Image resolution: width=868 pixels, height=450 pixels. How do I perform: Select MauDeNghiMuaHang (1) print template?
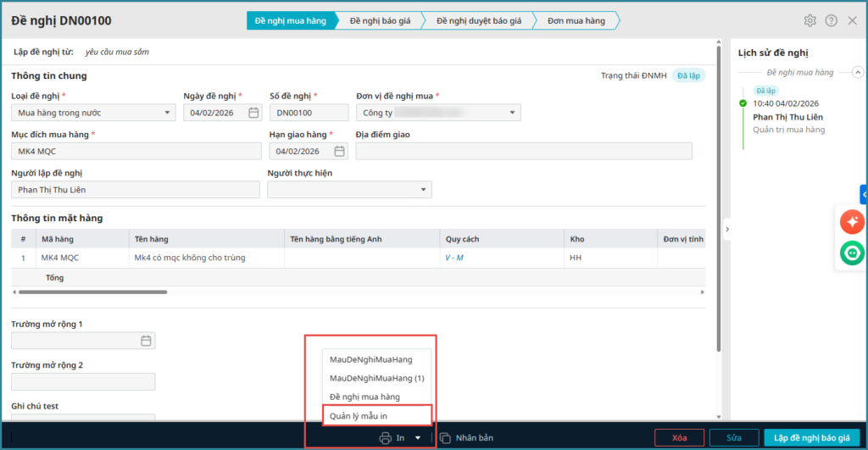click(x=376, y=378)
